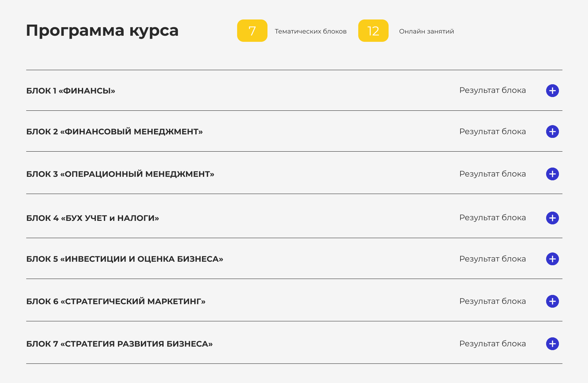Screen dimensions: 588x383
Task: Click the plus icon for «Инвестиции и оценка бизнеса»
Action: pos(552,259)
